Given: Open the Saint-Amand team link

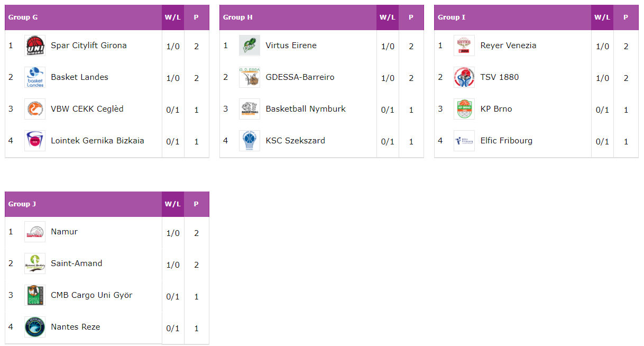Looking at the screenshot, I should (x=77, y=263).
